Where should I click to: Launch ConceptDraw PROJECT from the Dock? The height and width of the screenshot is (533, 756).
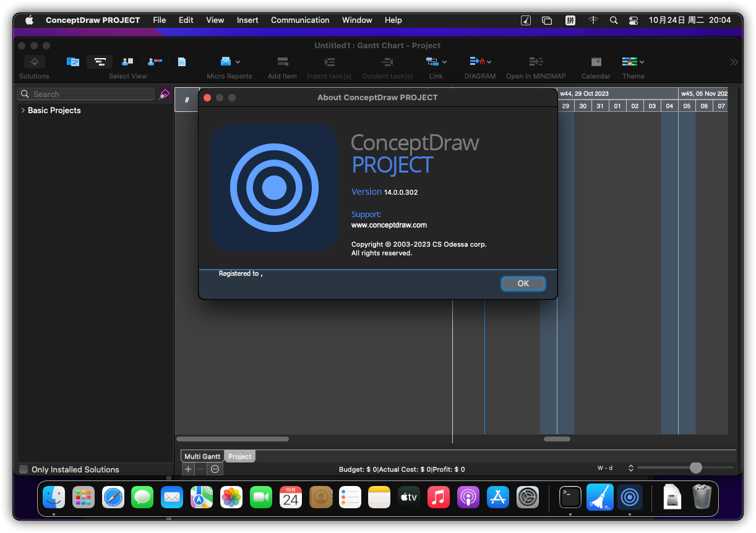coord(630,497)
